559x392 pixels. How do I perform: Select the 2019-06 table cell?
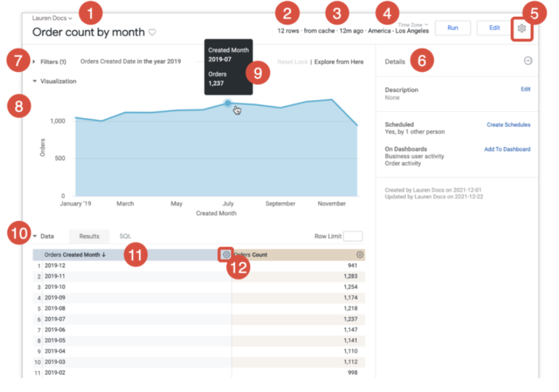click(55, 329)
